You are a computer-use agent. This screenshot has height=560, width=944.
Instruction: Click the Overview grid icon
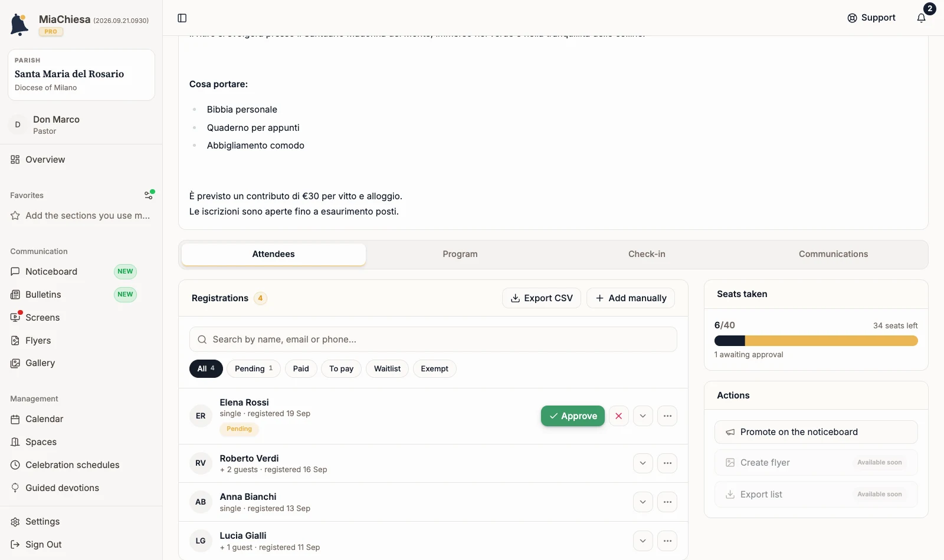click(15, 160)
